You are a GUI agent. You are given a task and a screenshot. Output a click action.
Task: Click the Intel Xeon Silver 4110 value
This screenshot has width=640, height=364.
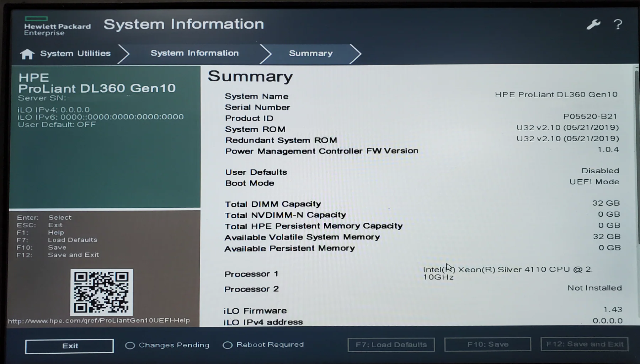pos(508,273)
